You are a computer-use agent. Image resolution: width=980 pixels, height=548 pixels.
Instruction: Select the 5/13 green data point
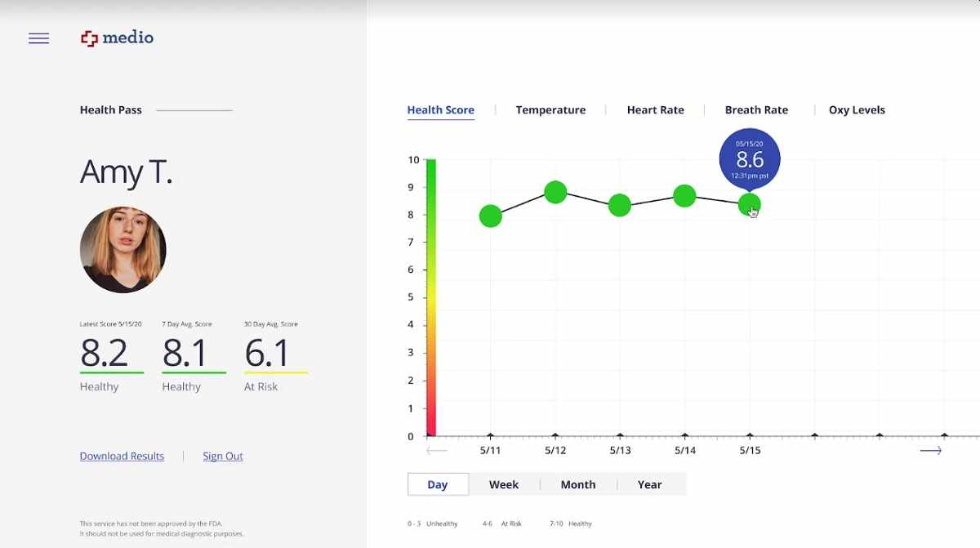coord(620,205)
